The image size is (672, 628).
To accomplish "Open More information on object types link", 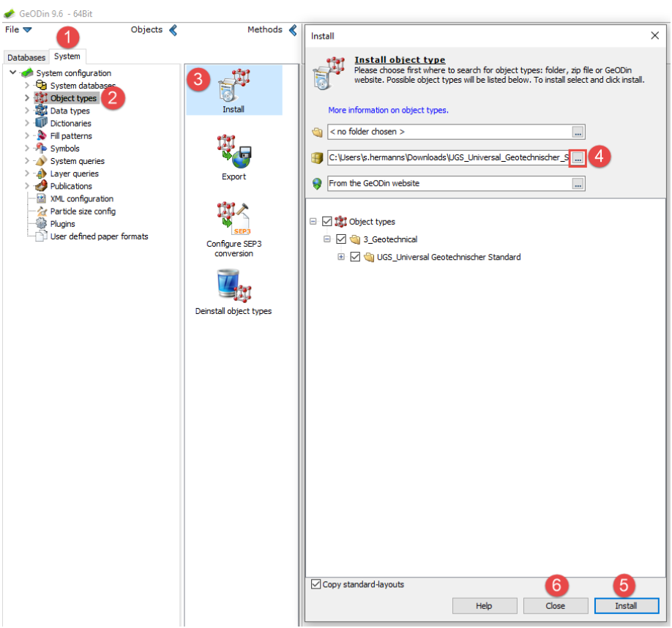I will (388, 110).
